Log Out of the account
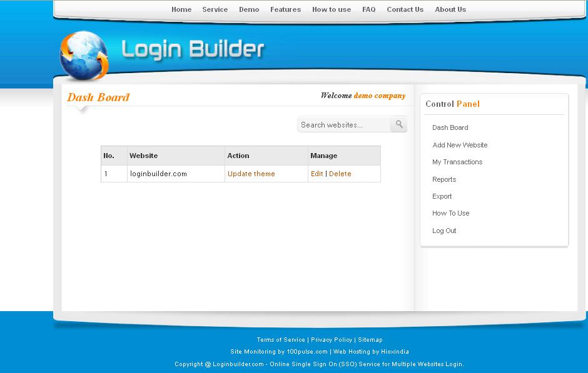 [444, 231]
